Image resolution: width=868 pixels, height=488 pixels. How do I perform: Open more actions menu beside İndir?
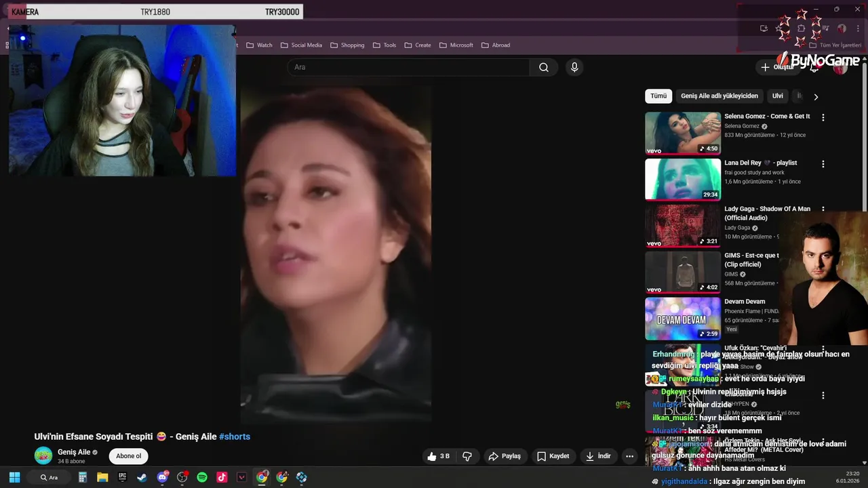click(x=629, y=456)
